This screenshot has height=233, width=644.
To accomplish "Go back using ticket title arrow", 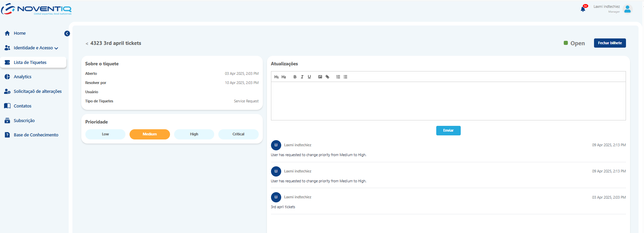I will (x=87, y=44).
